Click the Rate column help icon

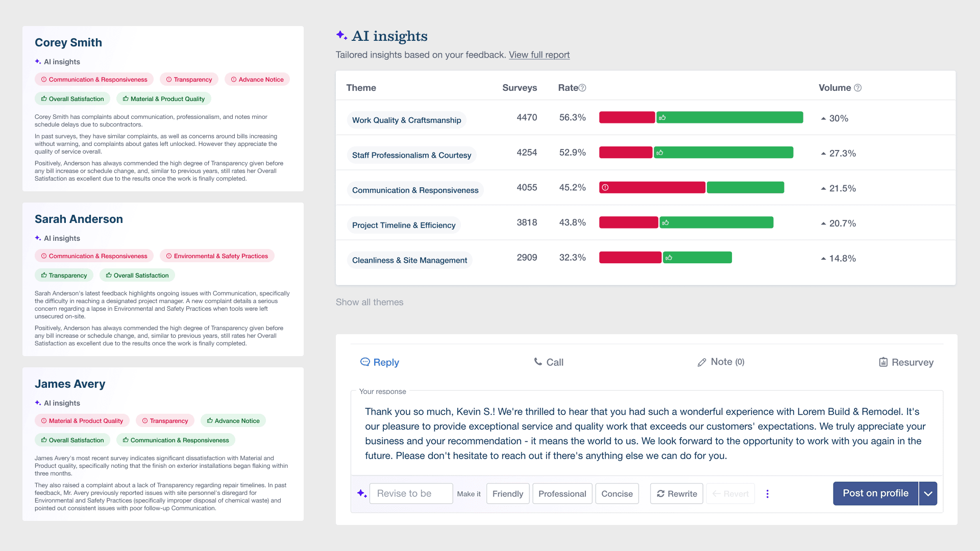click(582, 88)
